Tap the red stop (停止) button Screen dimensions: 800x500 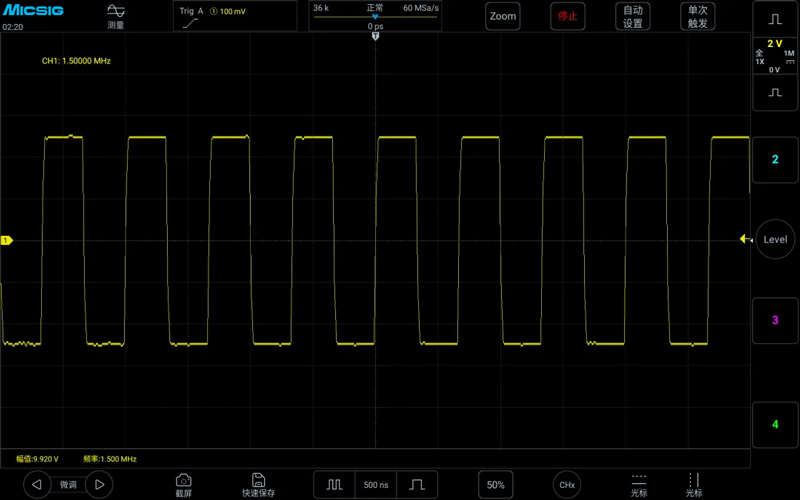coord(567,16)
